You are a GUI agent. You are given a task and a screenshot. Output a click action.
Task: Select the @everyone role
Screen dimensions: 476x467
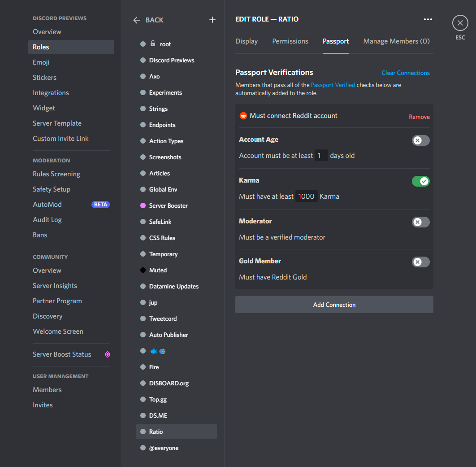tap(176, 448)
